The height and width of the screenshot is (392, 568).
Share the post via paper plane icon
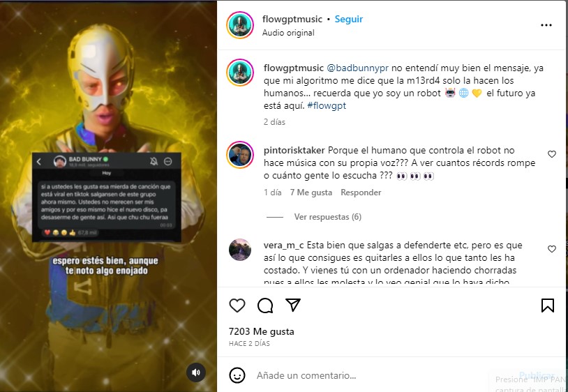coord(293,305)
